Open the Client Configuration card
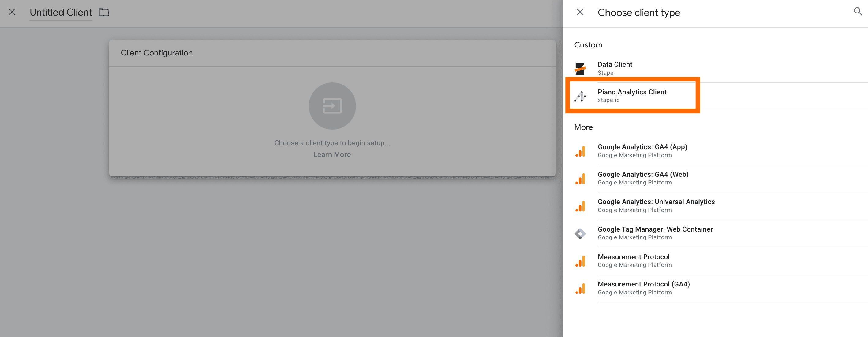868x337 pixels. pos(157,53)
